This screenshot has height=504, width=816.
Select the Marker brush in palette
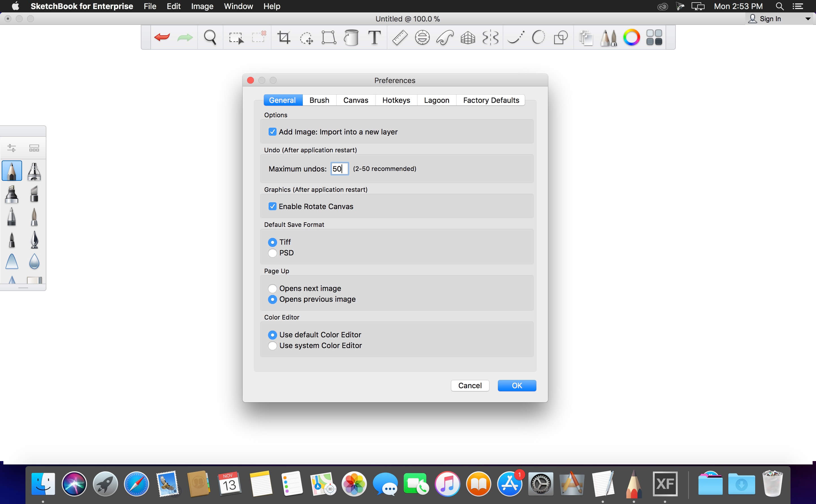click(x=12, y=194)
